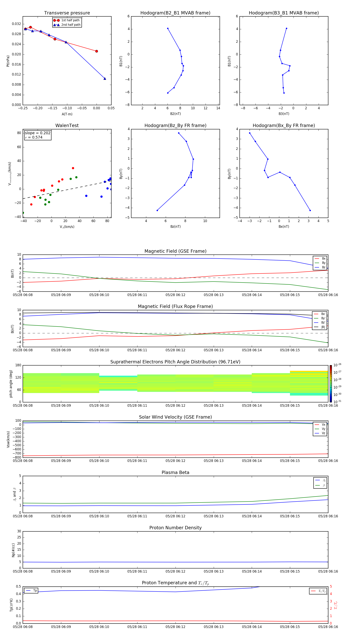
Task: Click the 'V_A(km/s)' x-axis label
Action: (x=67, y=227)
